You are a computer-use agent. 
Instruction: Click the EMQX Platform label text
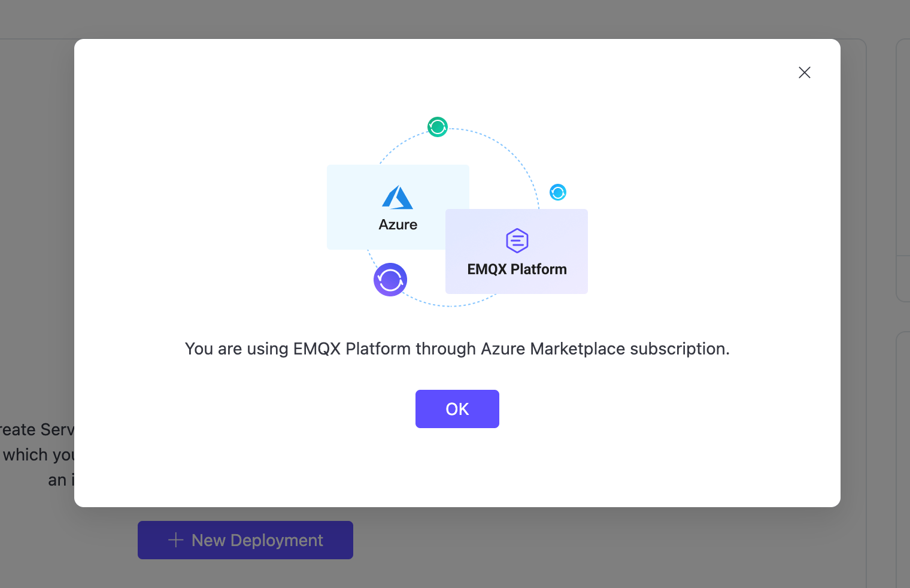[x=516, y=269]
